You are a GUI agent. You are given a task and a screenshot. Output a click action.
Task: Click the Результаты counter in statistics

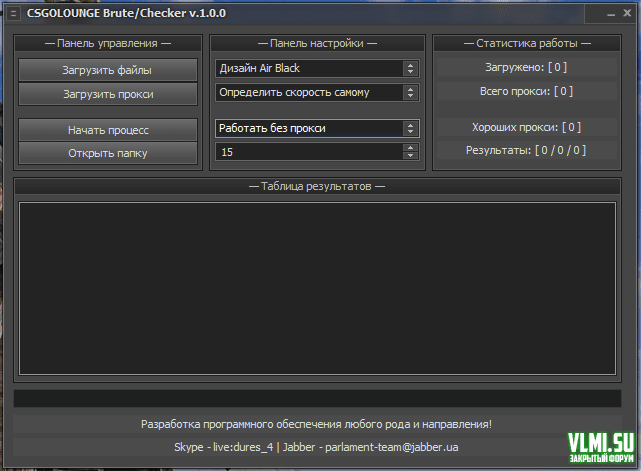point(525,150)
